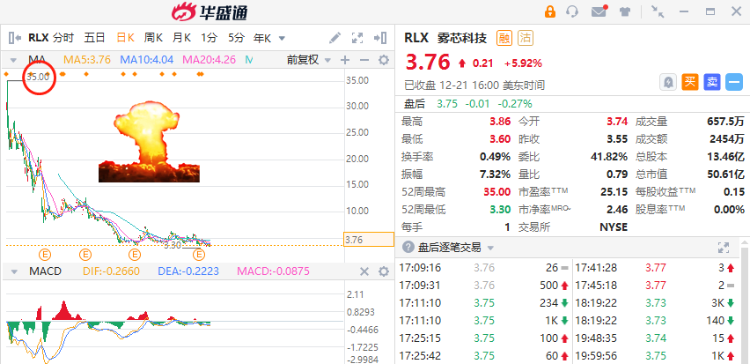Click the second earnings E marker
Viewport: 750px width, 364px height.
(85, 253)
